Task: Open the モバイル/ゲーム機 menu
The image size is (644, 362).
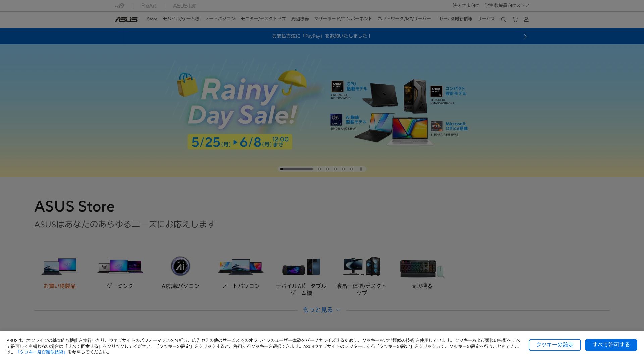Action: pyautogui.click(x=181, y=19)
